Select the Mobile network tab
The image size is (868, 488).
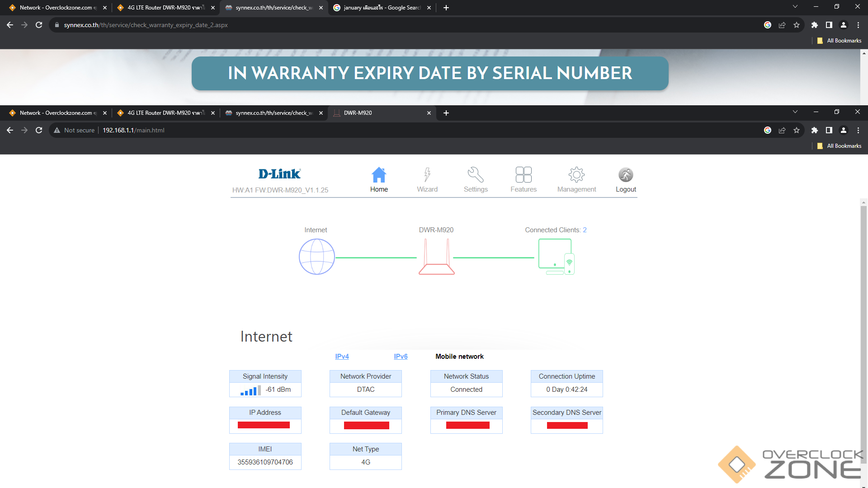tap(459, 357)
